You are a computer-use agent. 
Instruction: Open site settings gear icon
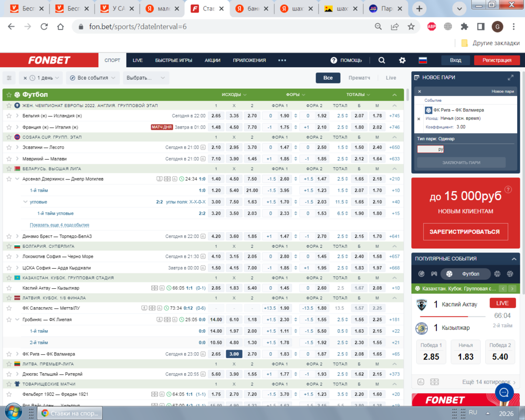pos(402,60)
